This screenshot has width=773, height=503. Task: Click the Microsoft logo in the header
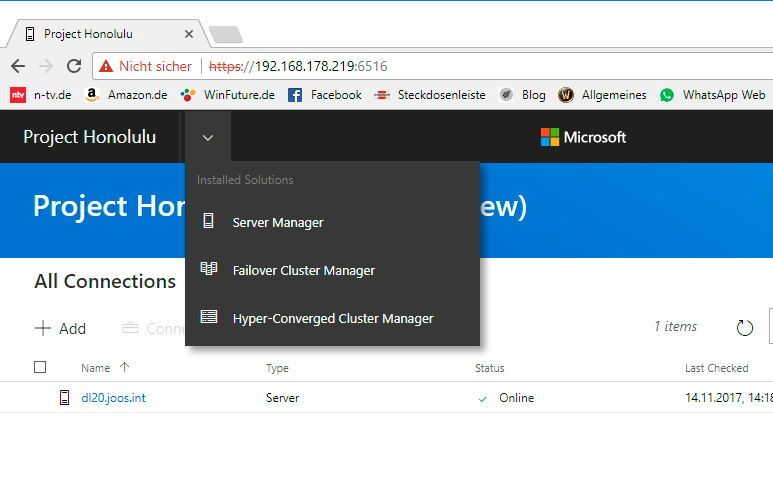tap(583, 137)
